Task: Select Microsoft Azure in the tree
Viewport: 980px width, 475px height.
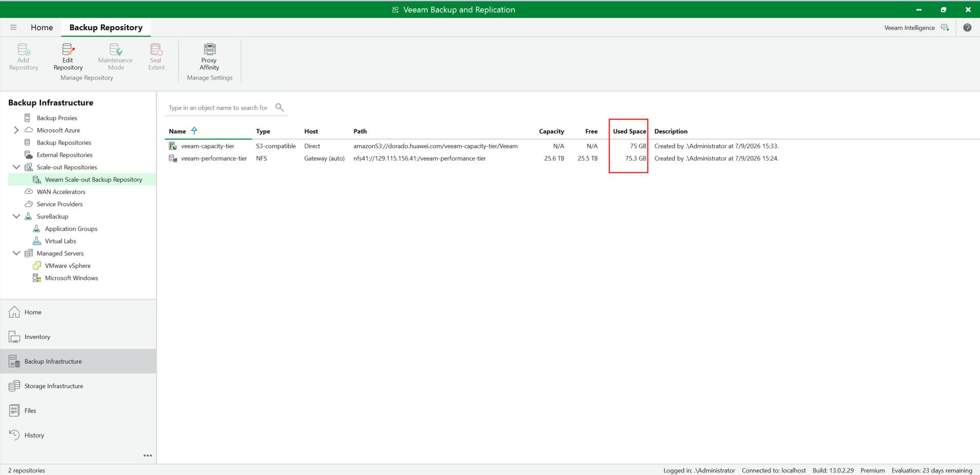Action: pos(58,130)
